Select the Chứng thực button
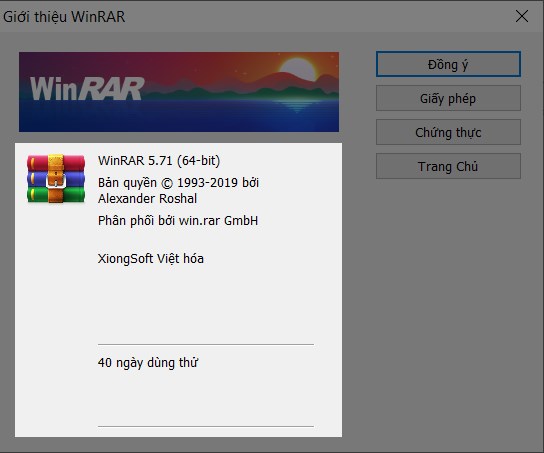The height and width of the screenshot is (453, 544). (448, 132)
